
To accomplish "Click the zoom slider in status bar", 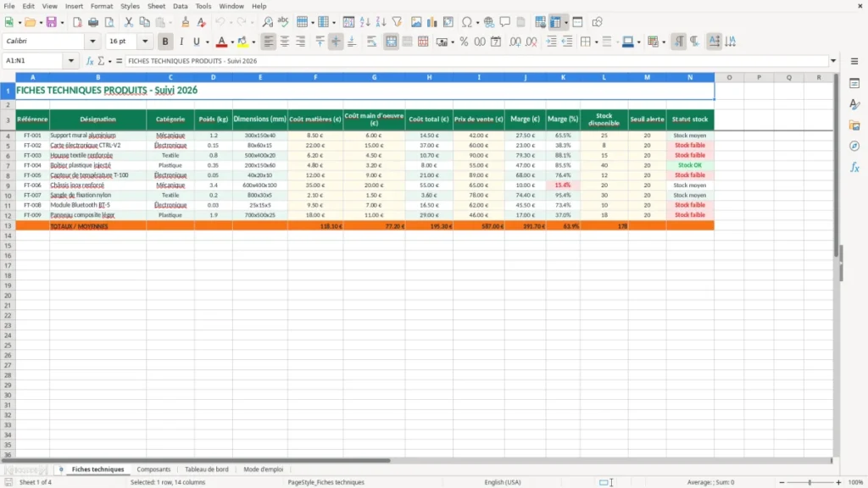I will (810, 482).
